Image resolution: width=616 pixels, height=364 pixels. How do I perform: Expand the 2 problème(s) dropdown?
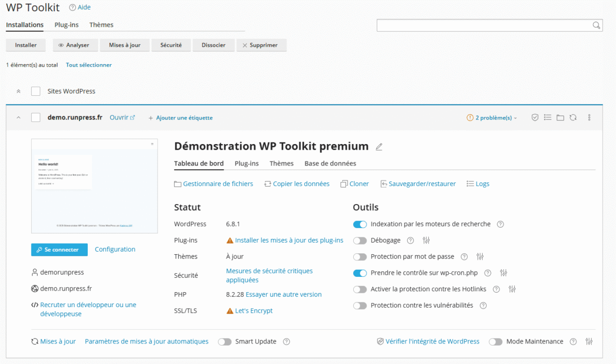coord(492,118)
